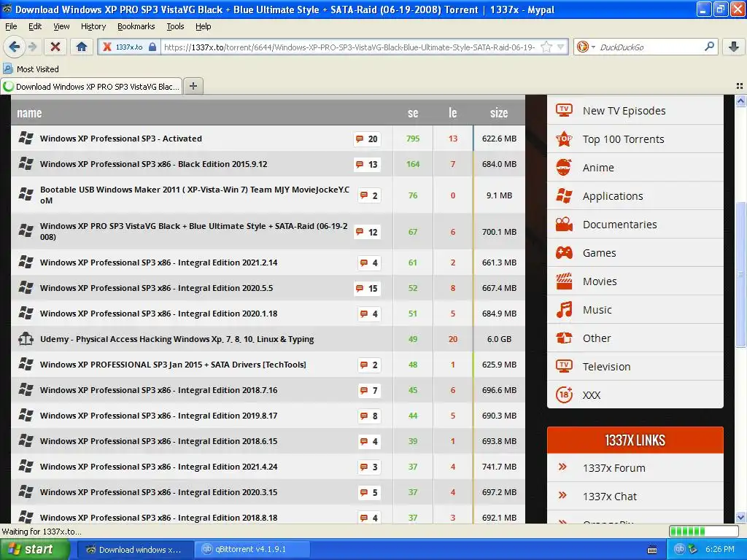The height and width of the screenshot is (560, 747).
Task: Open TechTools SATA Drivers torrent link
Action: pyautogui.click(x=173, y=365)
